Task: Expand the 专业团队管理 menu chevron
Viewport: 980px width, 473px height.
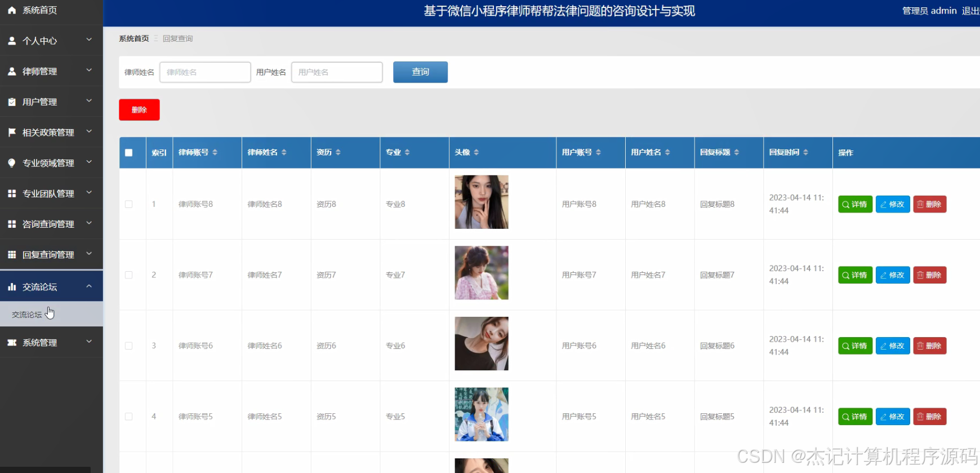Action: point(89,192)
